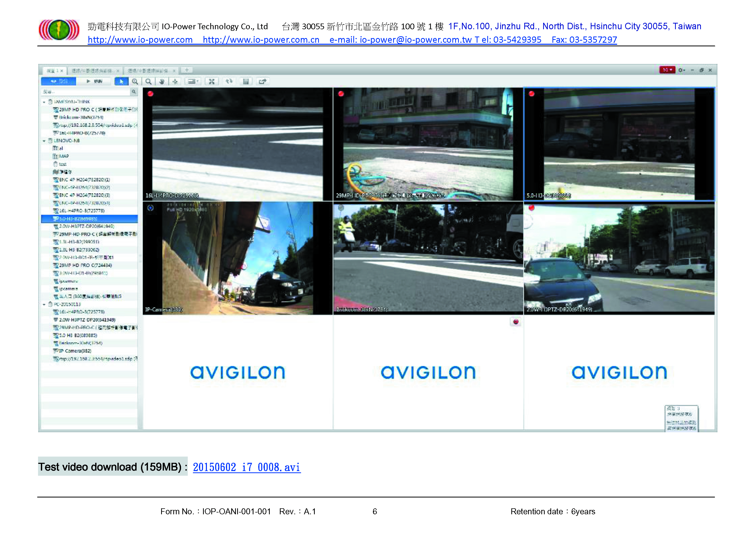756x535 pixels.
Task: Select "29MP HD PRO C(724434)" in tree
Action: pos(89,265)
